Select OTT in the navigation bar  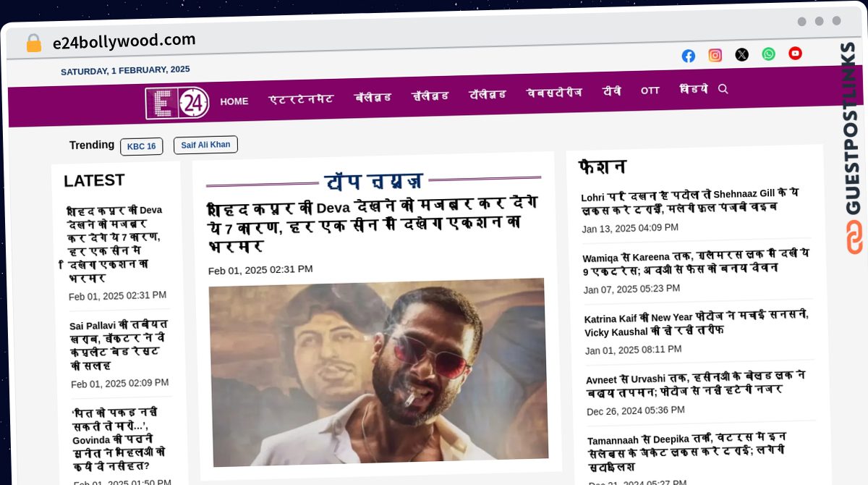pos(650,90)
